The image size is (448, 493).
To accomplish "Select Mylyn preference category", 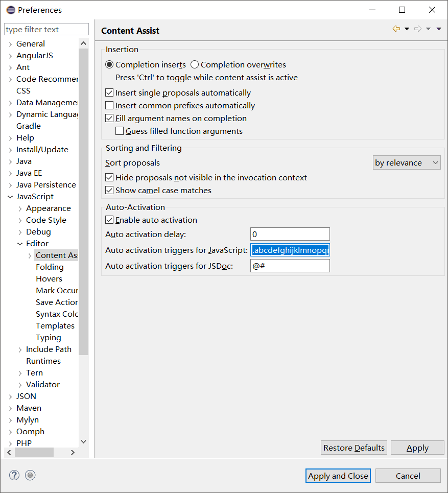I will 28,420.
